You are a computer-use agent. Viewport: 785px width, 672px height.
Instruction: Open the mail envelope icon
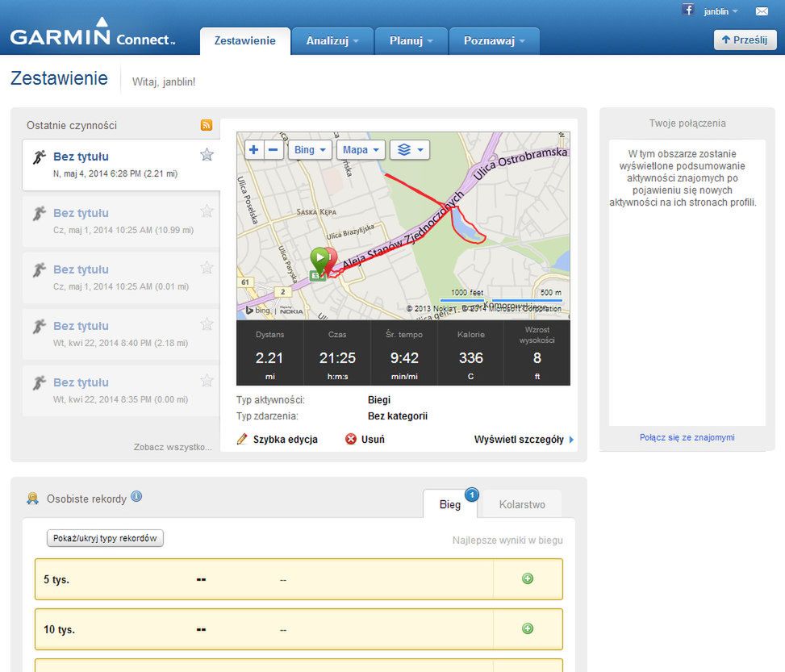(762, 11)
